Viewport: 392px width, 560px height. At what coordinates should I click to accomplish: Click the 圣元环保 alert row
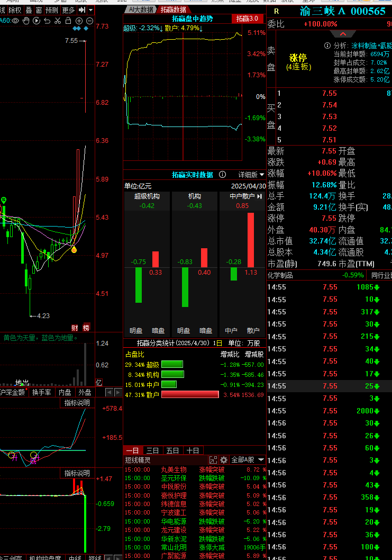[195, 478]
